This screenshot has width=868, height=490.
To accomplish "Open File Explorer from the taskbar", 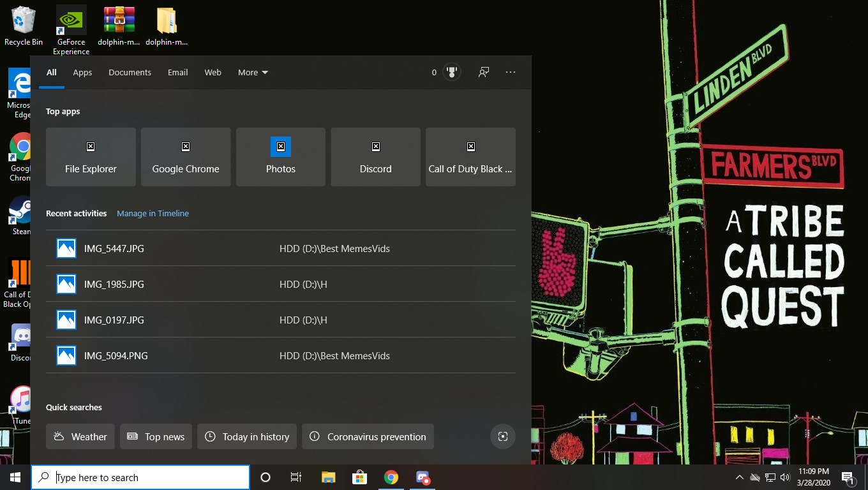I will 328,477.
